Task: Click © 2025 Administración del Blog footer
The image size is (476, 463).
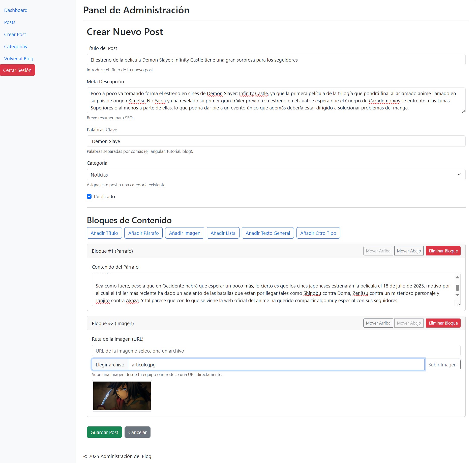Action: (x=117, y=456)
